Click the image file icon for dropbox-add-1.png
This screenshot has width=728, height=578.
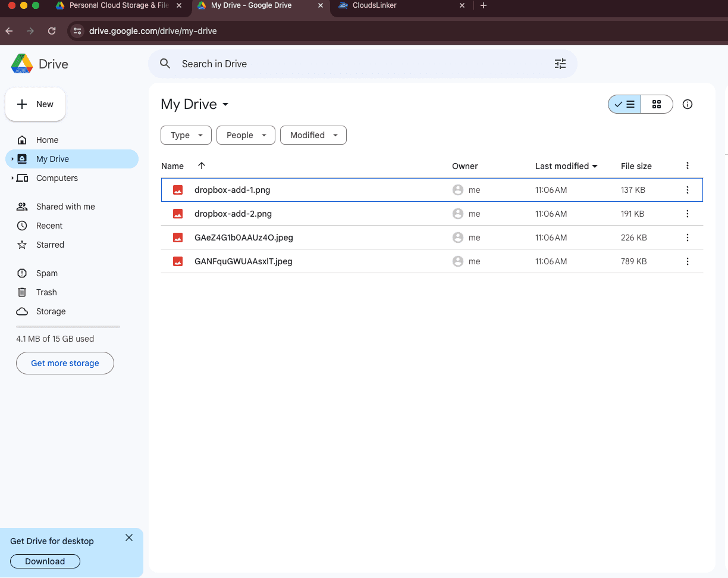[178, 190]
